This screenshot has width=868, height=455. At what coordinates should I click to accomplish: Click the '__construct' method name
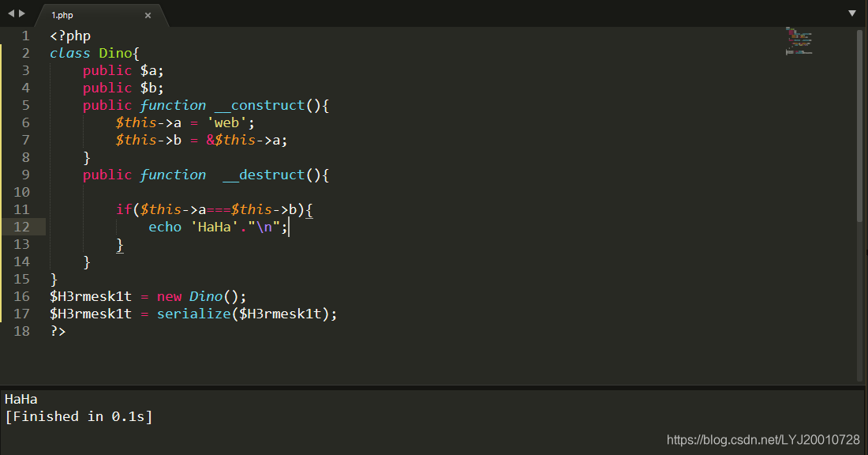point(260,105)
